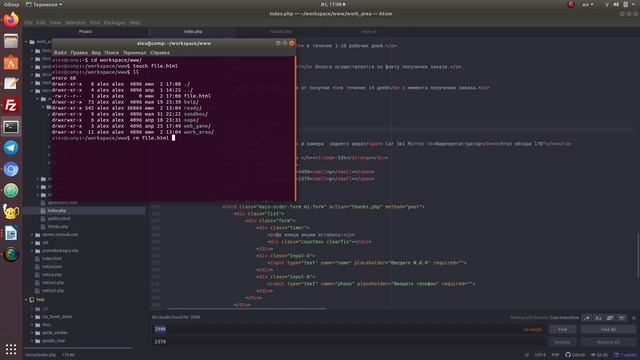
Task: Open Firefox from the Ubuntu dock
Action: pyautogui.click(x=11, y=20)
